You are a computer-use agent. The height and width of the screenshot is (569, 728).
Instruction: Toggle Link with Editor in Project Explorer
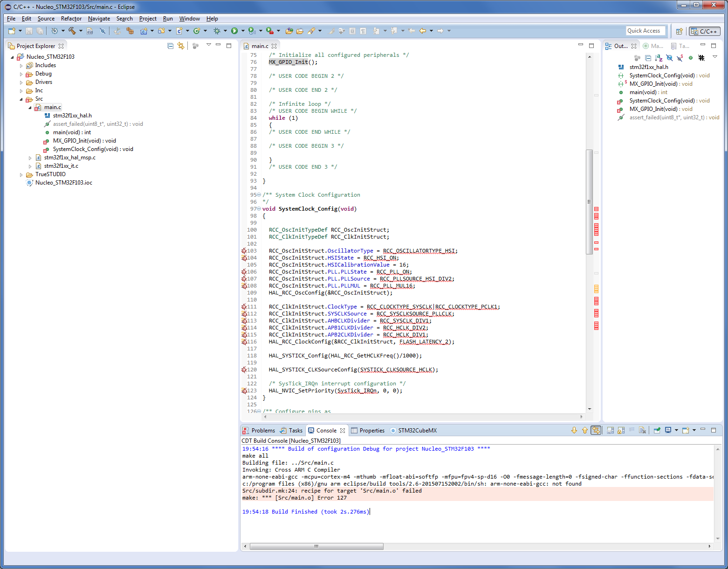(181, 46)
